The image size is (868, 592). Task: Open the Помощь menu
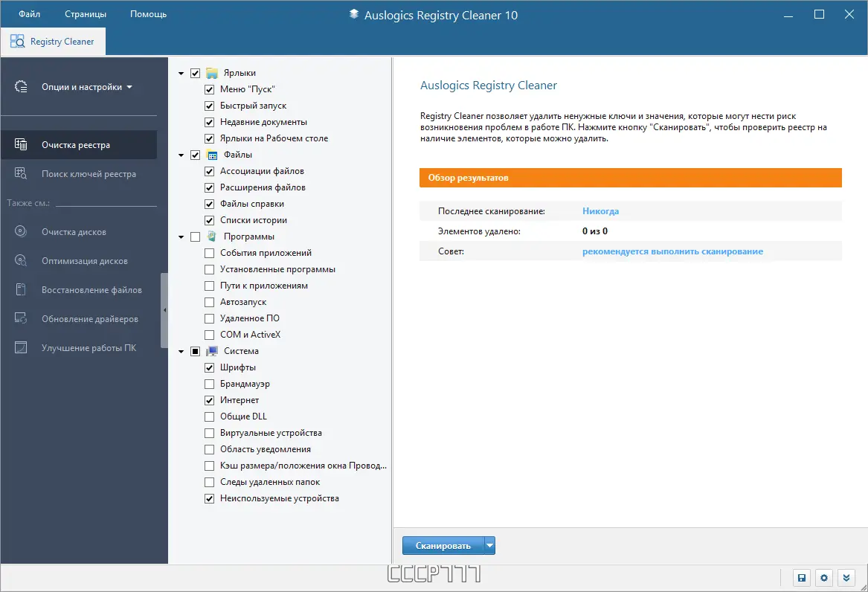[x=148, y=13]
